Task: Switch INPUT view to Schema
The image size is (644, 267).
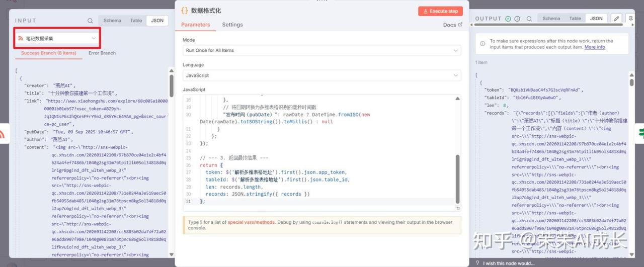Action: 112,21
